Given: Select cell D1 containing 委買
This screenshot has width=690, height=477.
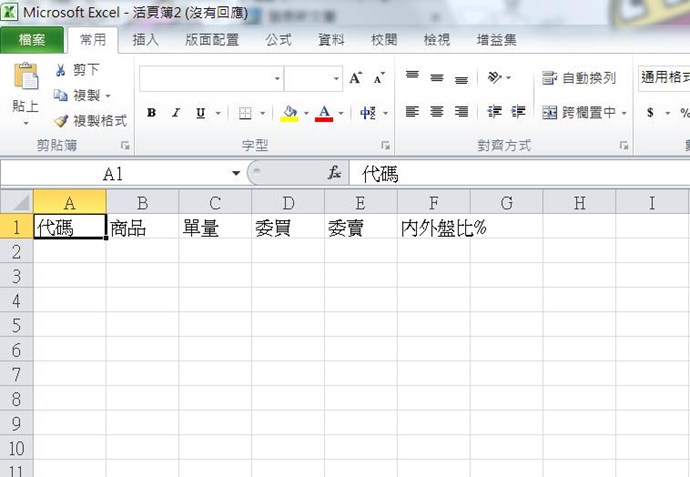Looking at the screenshot, I should click(287, 227).
